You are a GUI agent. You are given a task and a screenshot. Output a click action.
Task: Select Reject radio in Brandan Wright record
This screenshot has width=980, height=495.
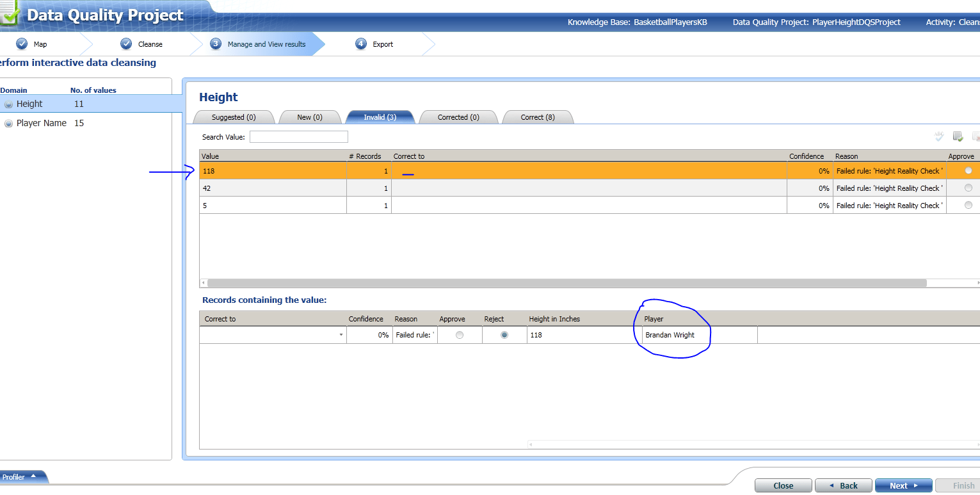click(x=504, y=335)
